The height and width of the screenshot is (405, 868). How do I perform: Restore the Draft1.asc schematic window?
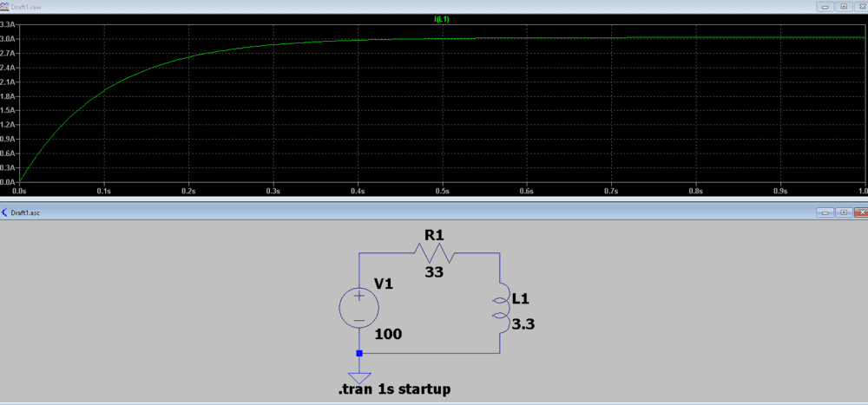pos(843,212)
